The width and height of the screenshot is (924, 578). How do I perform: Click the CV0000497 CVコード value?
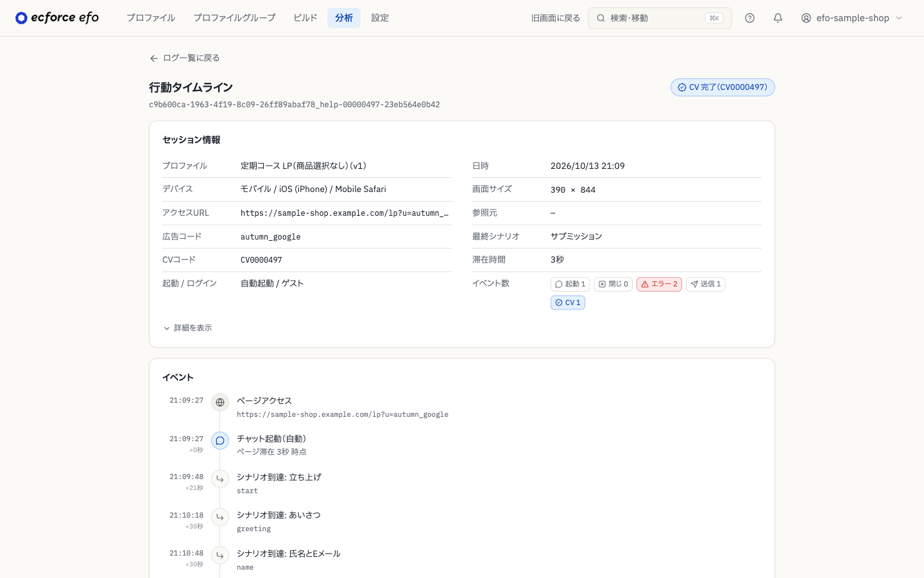coord(261,260)
